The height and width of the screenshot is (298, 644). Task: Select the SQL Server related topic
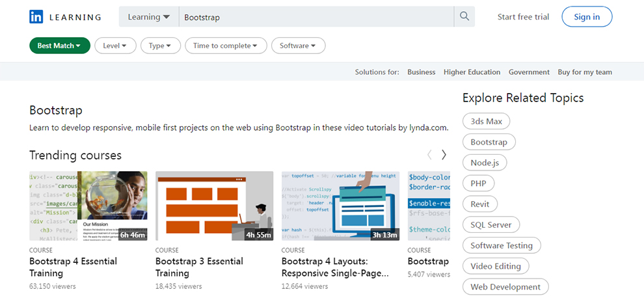click(490, 225)
